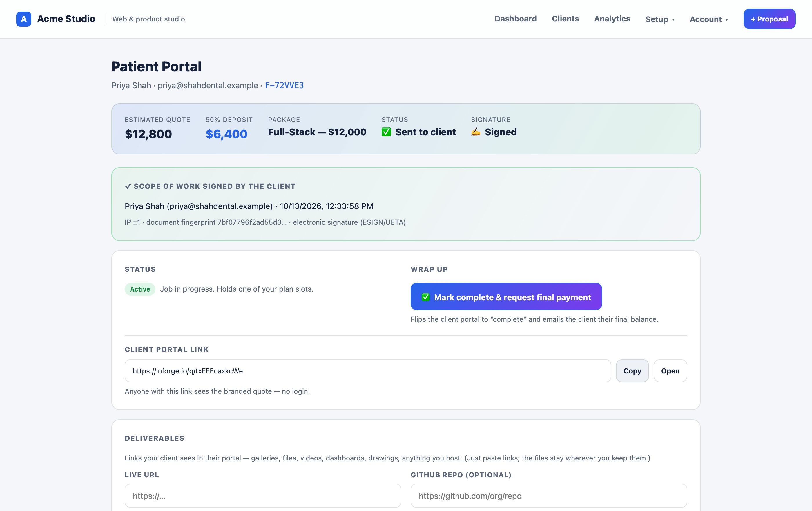Click the signing hand icon next to Signed
812x511 pixels.
(476, 132)
